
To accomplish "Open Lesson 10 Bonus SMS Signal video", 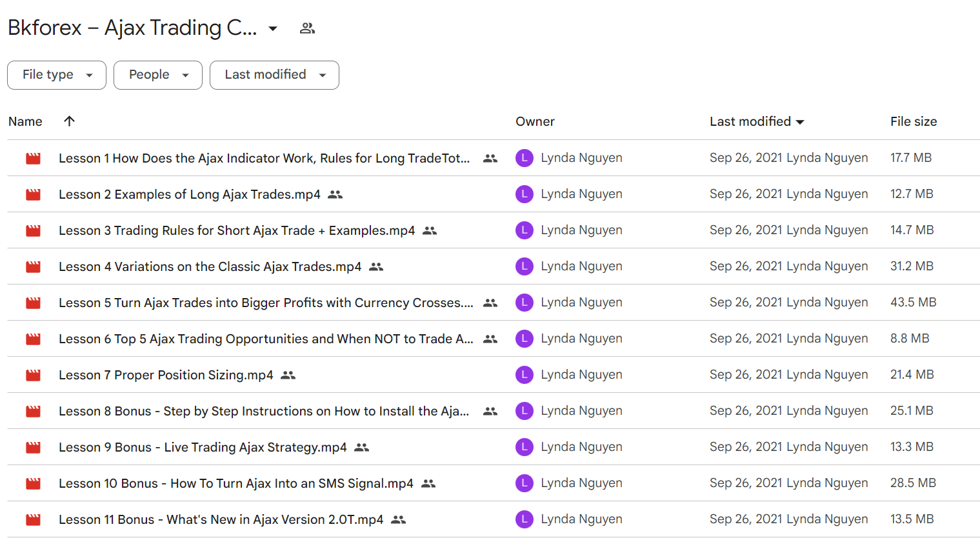I will pyautogui.click(x=236, y=483).
